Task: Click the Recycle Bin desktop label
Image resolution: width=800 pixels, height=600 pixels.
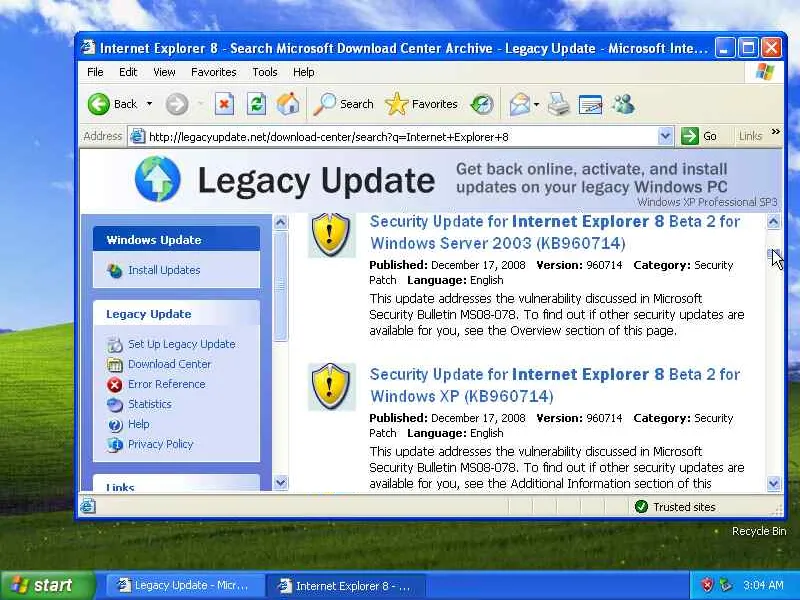Action: tap(759, 531)
